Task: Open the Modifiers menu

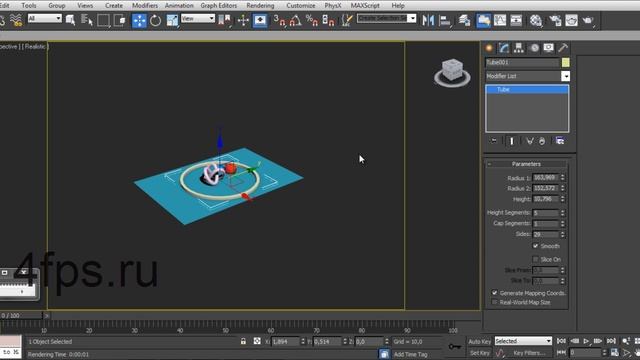Action: click(x=144, y=5)
